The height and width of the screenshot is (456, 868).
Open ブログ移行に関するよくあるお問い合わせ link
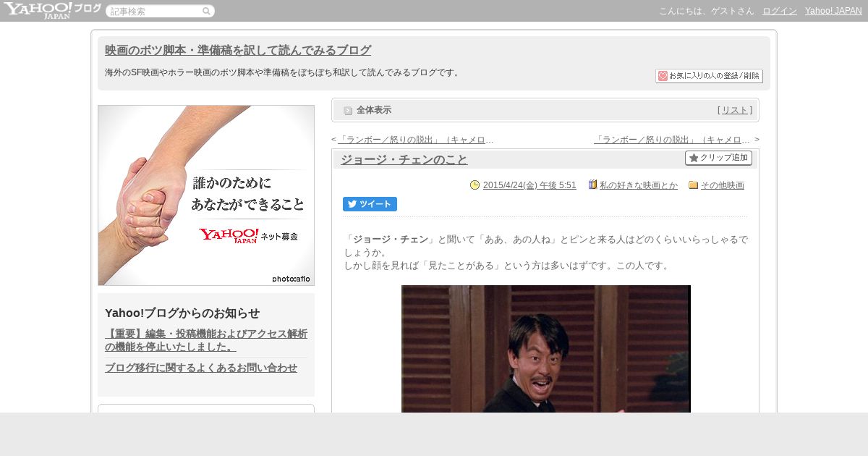tap(201, 368)
